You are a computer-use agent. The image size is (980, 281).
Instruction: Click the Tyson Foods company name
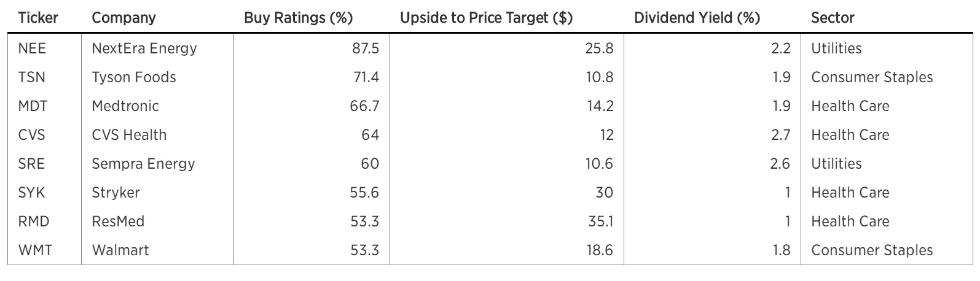134,77
